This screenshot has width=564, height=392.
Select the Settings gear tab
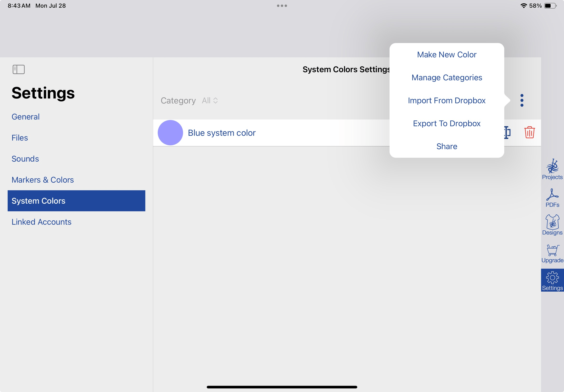(x=552, y=280)
